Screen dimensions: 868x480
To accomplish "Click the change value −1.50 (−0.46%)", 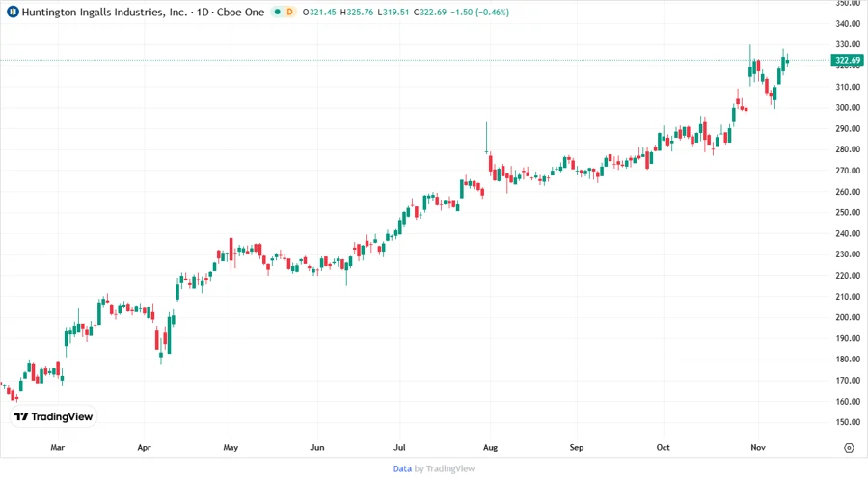I will point(479,12).
